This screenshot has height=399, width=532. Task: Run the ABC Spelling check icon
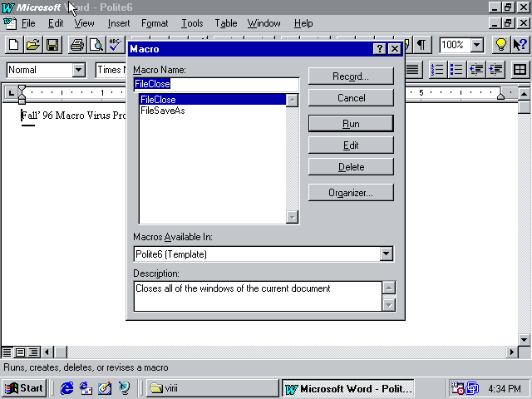(116, 44)
